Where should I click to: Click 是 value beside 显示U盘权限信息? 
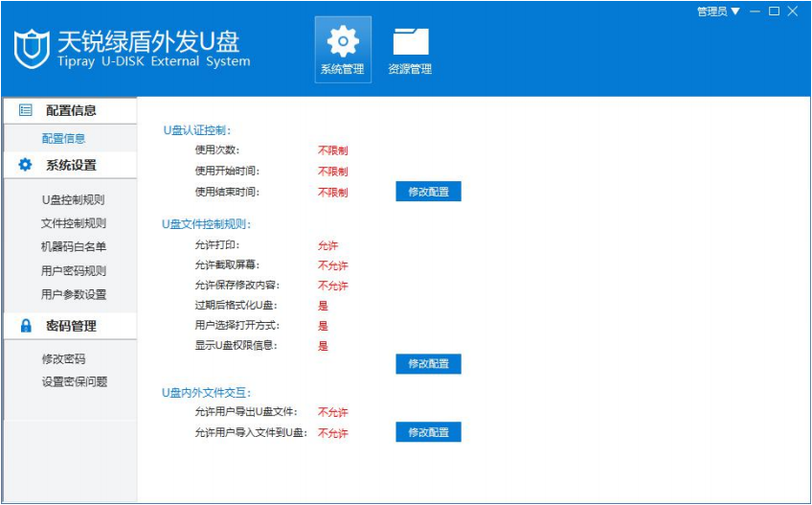point(323,346)
